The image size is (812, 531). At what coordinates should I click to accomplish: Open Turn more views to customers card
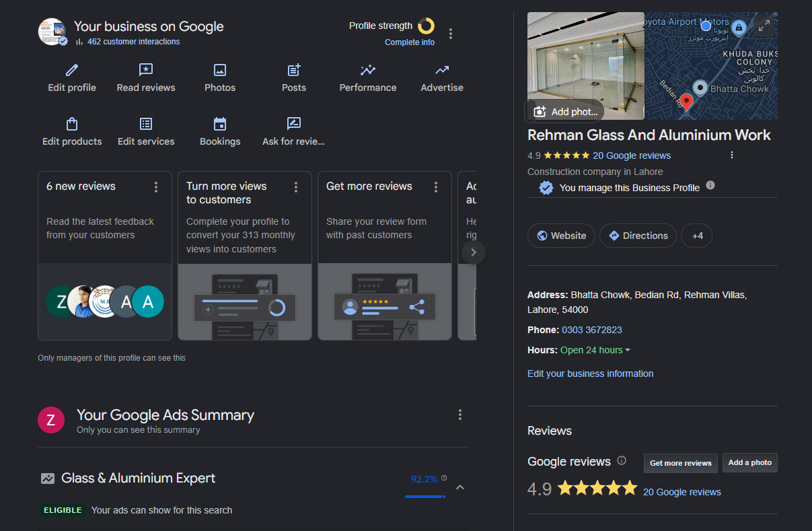click(245, 256)
